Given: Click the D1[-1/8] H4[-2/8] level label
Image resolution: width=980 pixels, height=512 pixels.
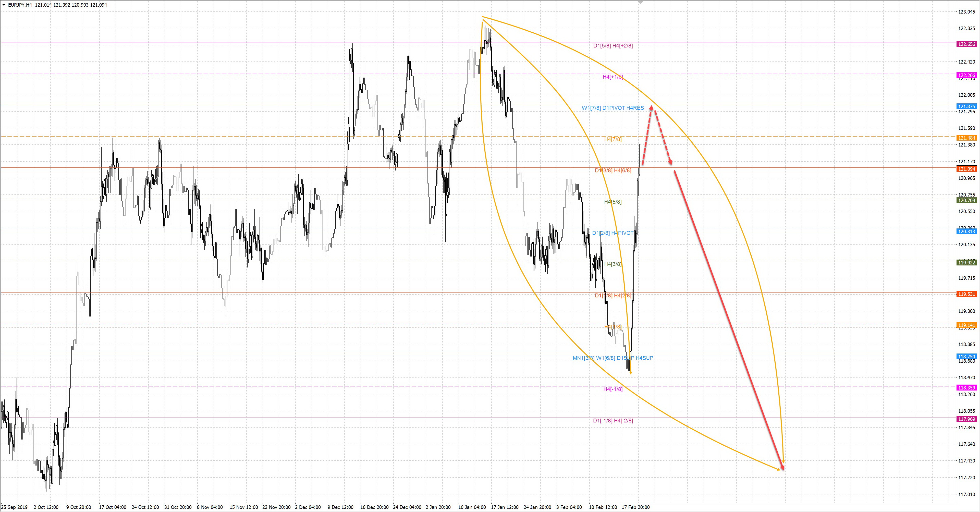Looking at the screenshot, I should (613, 420).
